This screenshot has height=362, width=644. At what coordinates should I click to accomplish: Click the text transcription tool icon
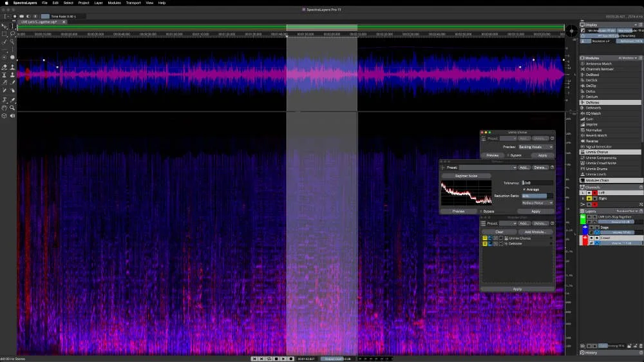pos(4,100)
